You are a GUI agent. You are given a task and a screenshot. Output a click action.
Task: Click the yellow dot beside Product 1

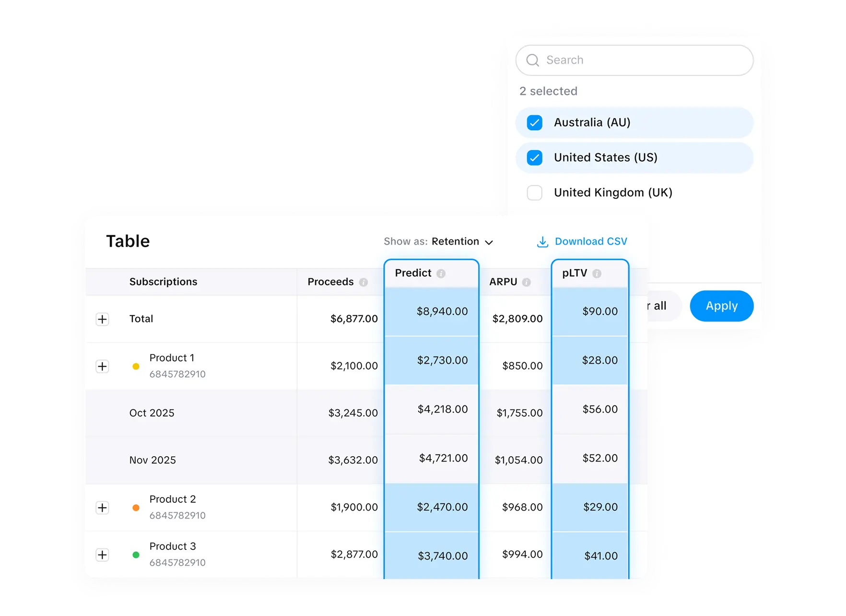pyautogui.click(x=136, y=366)
